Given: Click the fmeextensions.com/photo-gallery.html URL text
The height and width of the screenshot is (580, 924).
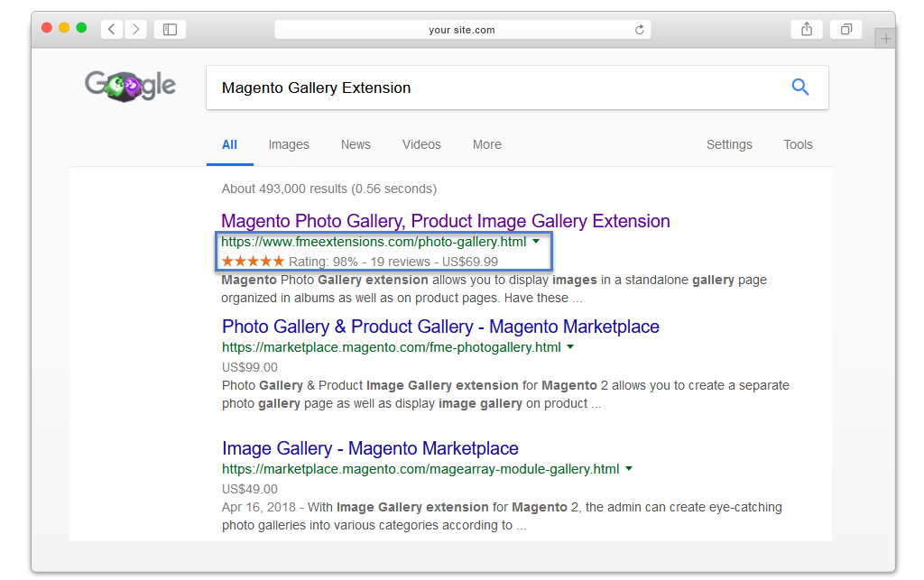Looking at the screenshot, I should (374, 242).
